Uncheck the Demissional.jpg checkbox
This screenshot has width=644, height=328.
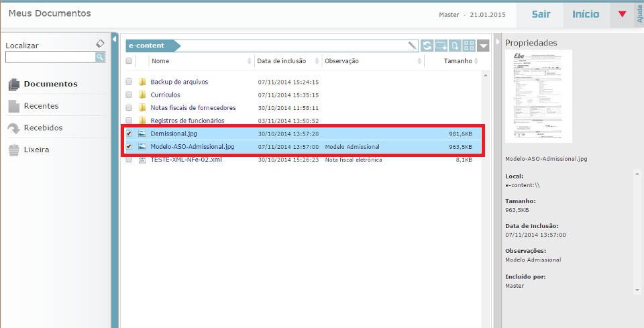point(129,133)
